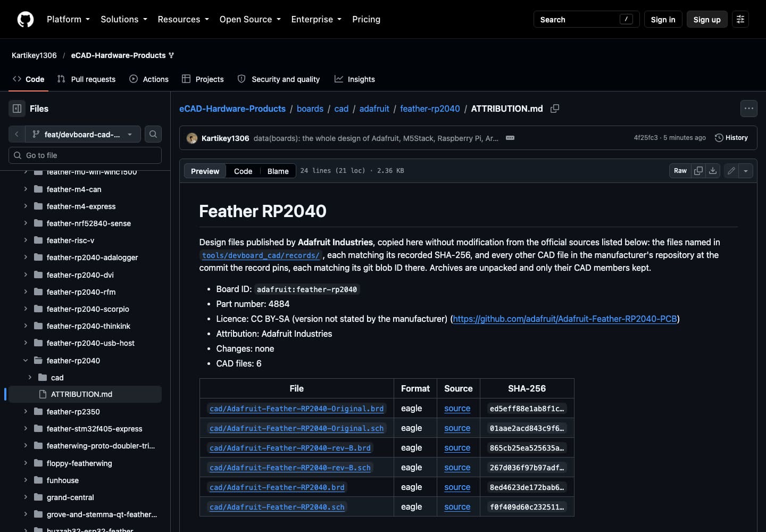Follow source link for Adafruit-Feather-RP2040-Original.sch
This screenshot has width=766, height=532.
click(457, 428)
